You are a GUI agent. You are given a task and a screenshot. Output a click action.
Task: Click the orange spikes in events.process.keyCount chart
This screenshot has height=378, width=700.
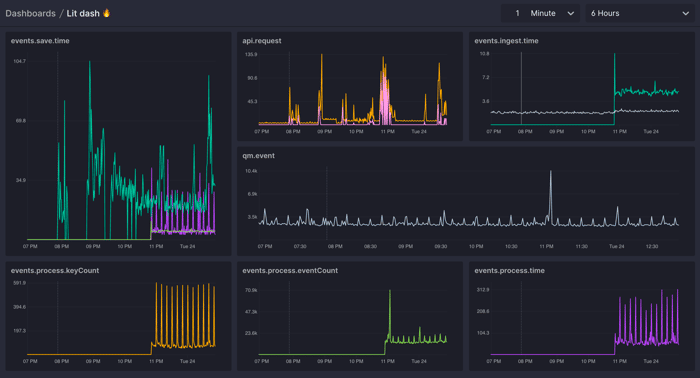[185, 315]
